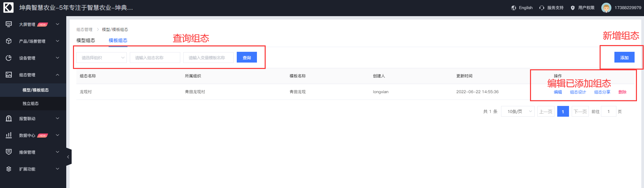This screenshot has height=188, width=644.
Task: Expand the 扩展功能 menu chevron
Action: (x=58, y=169)
